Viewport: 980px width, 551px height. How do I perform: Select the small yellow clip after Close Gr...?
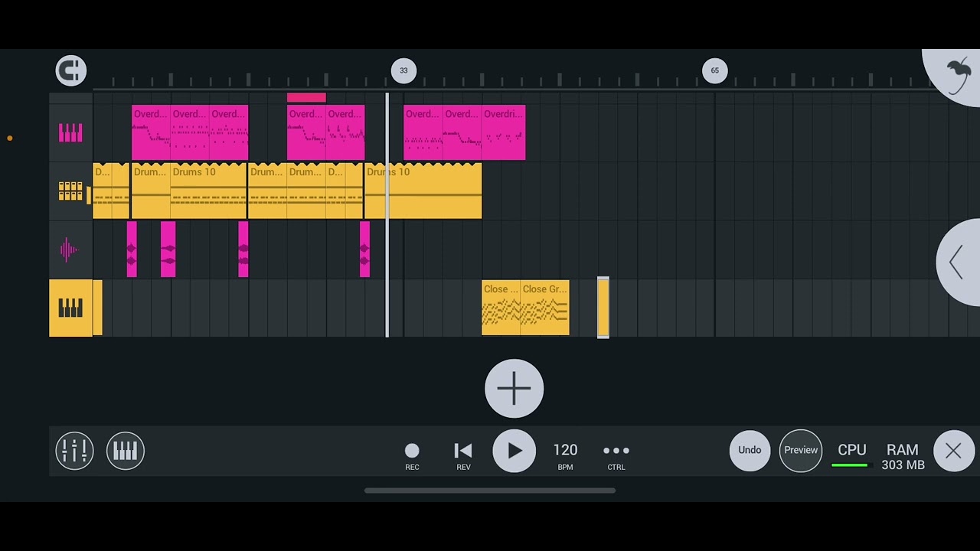(603, 308)
